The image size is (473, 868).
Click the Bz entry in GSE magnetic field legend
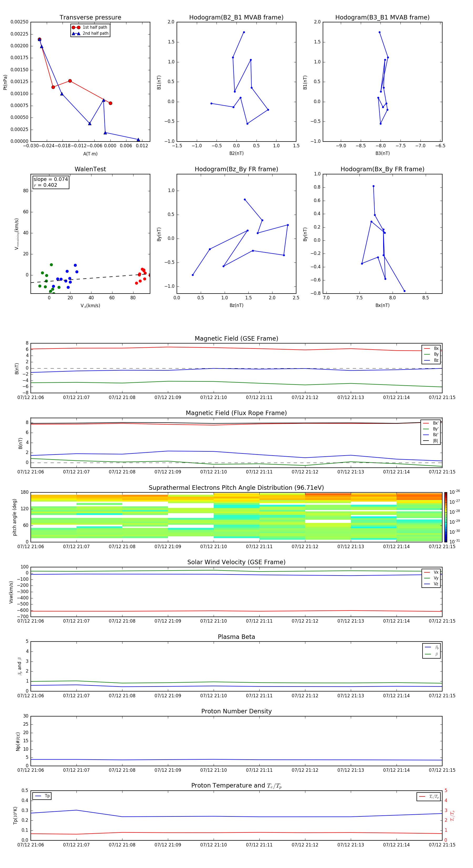[431, 360]
